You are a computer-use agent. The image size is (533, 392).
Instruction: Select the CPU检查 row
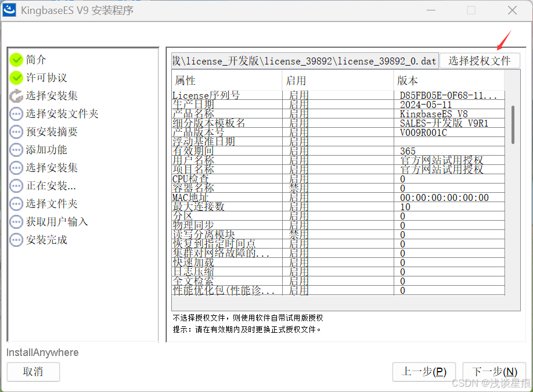pos(338,179)
